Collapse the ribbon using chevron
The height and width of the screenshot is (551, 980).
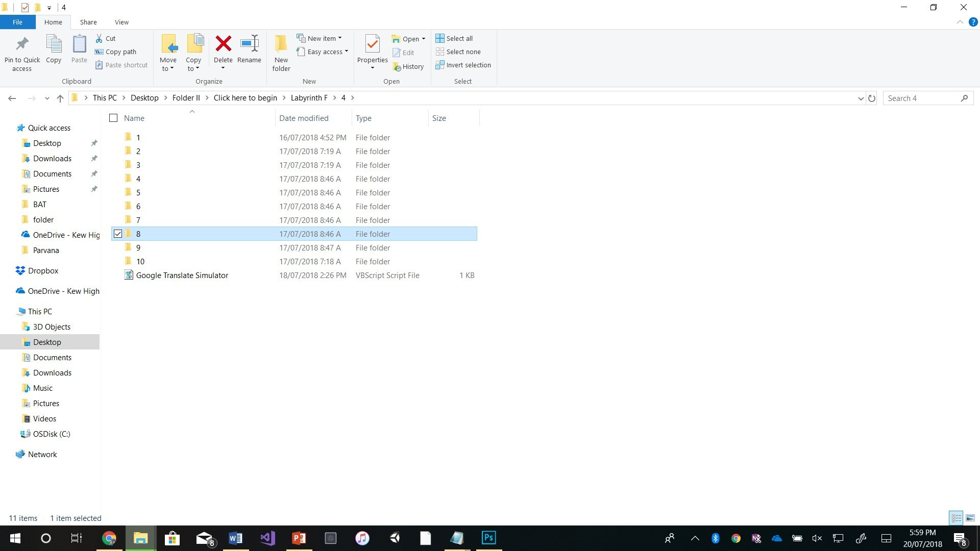(x=960, y=22)
